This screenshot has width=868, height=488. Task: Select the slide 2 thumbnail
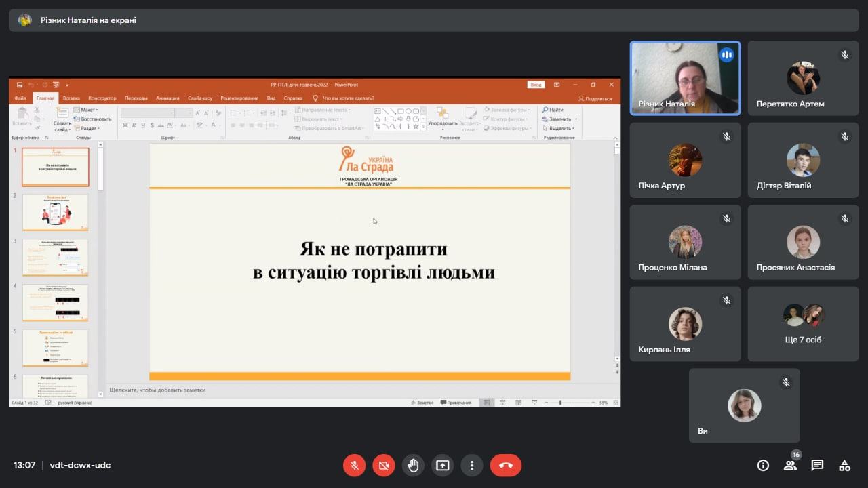coord(55,212)
